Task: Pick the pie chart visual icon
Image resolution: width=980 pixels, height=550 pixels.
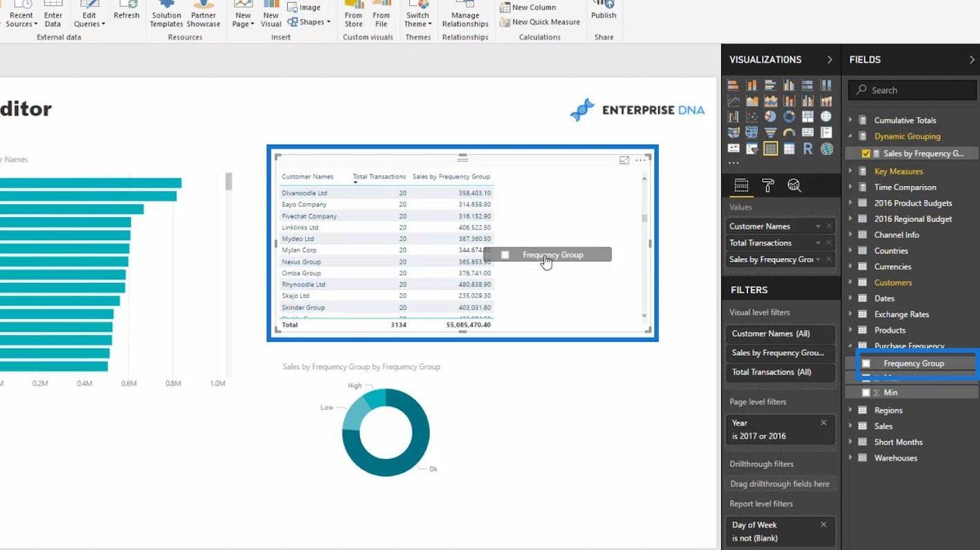Action: click(x=770, y=116)
